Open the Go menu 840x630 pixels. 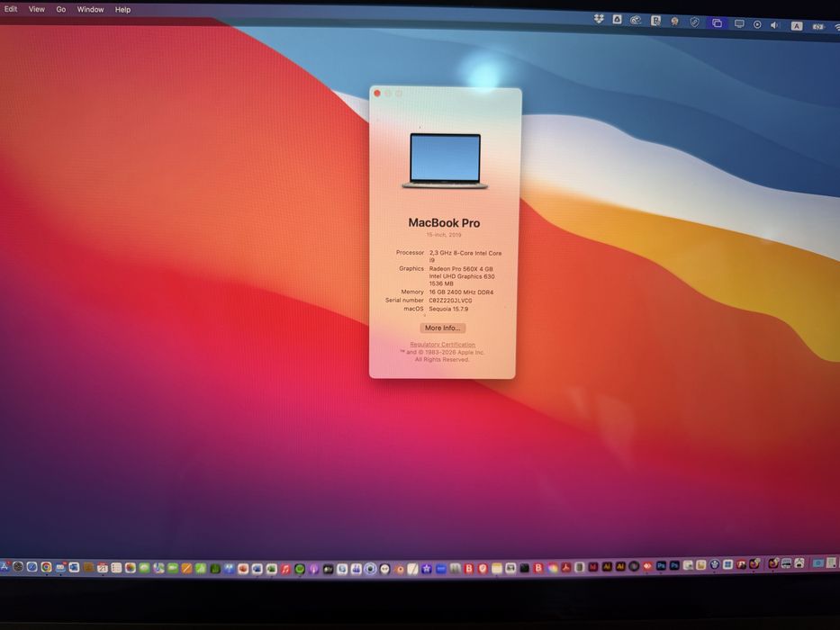tap(61, 9)
